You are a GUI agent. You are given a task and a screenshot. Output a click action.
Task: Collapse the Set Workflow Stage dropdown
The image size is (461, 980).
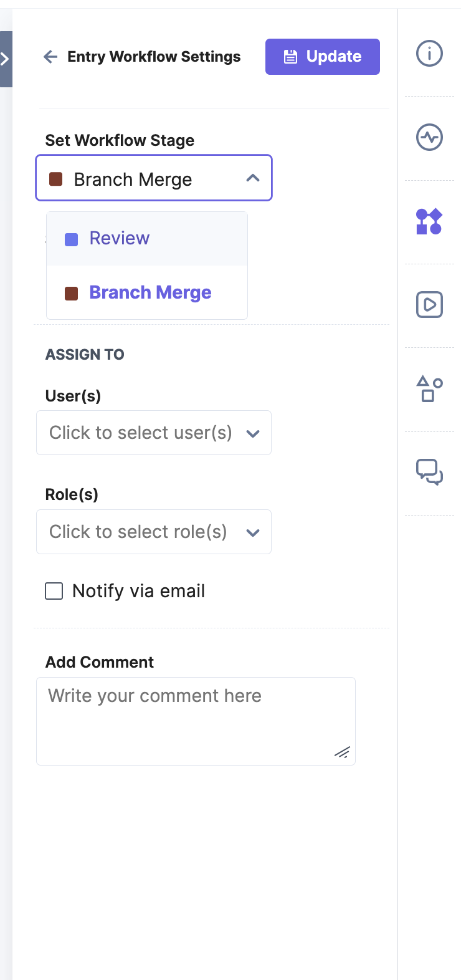154,178
